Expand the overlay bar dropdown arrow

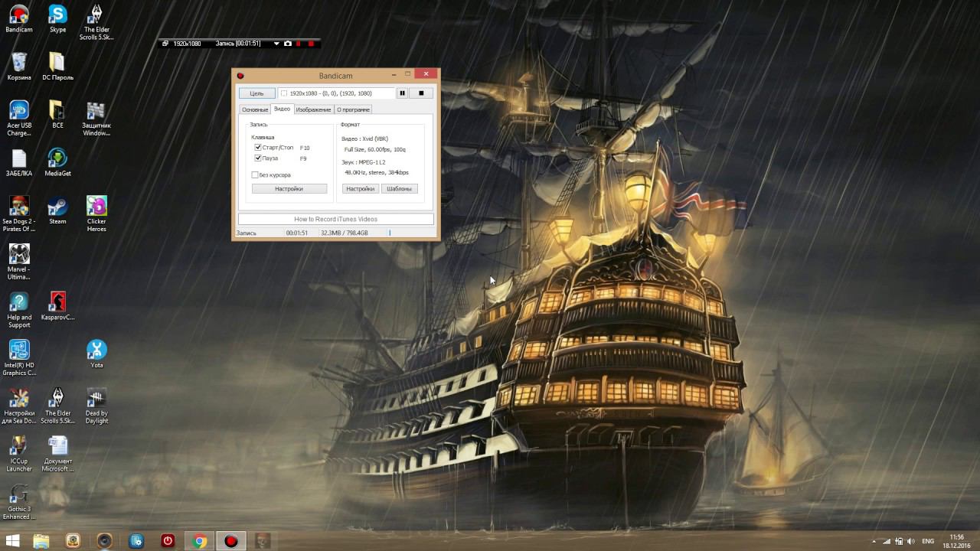click(276, 44)
